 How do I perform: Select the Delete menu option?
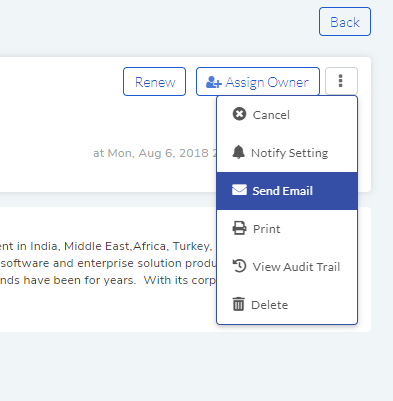287,305
